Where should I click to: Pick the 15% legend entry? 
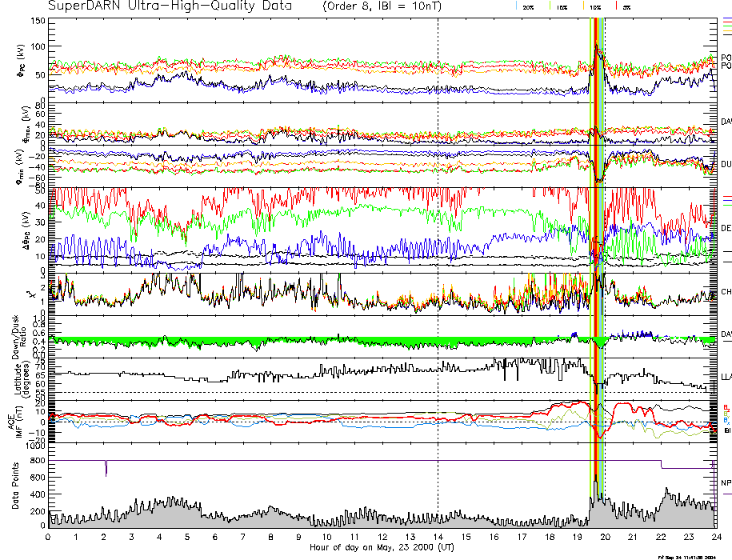(562, 6)
